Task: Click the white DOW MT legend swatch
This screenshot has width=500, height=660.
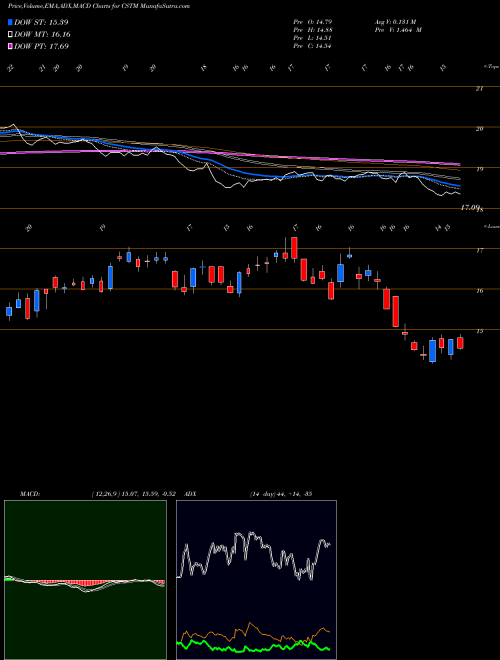Action: click(x=11, y=35)
